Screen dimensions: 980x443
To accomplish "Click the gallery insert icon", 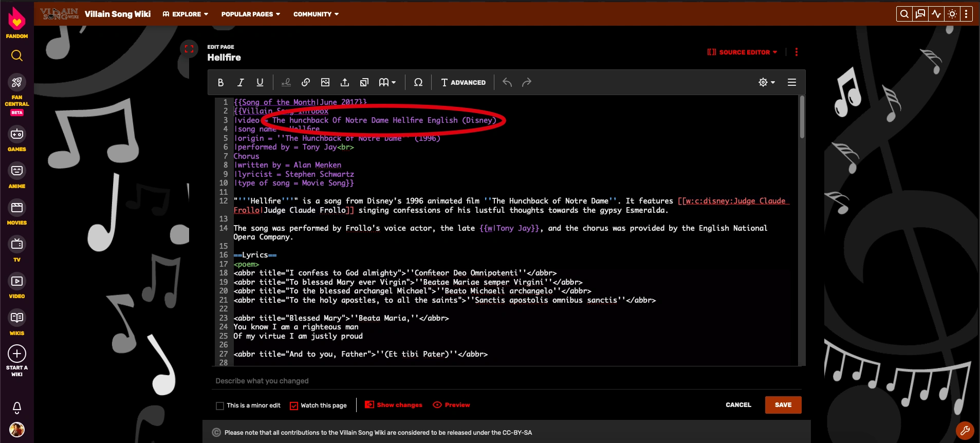I will tap(364, 82).
